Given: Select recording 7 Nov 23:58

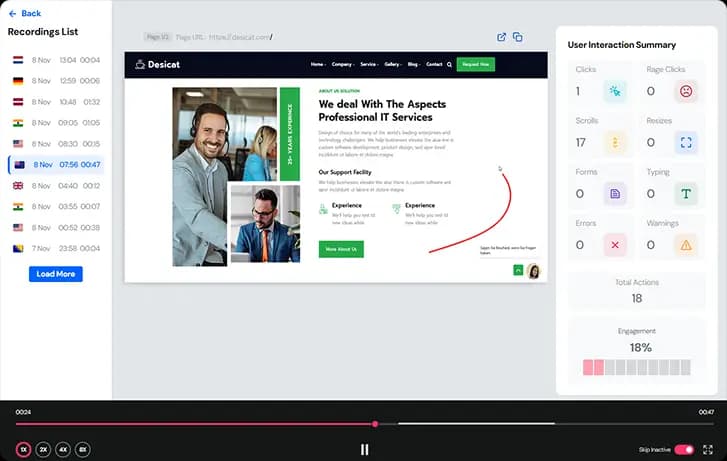Looking at the screenshot, I should point(56,249).
